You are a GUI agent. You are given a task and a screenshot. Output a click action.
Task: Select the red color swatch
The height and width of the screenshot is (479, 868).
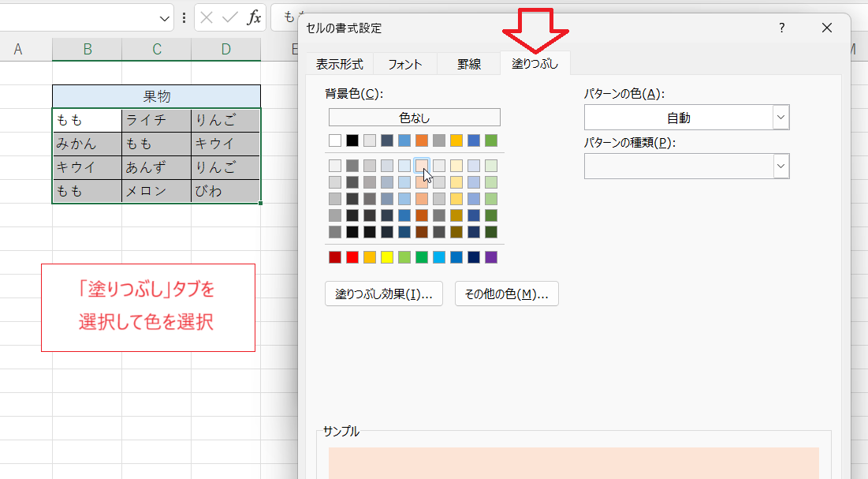[351, 256]
